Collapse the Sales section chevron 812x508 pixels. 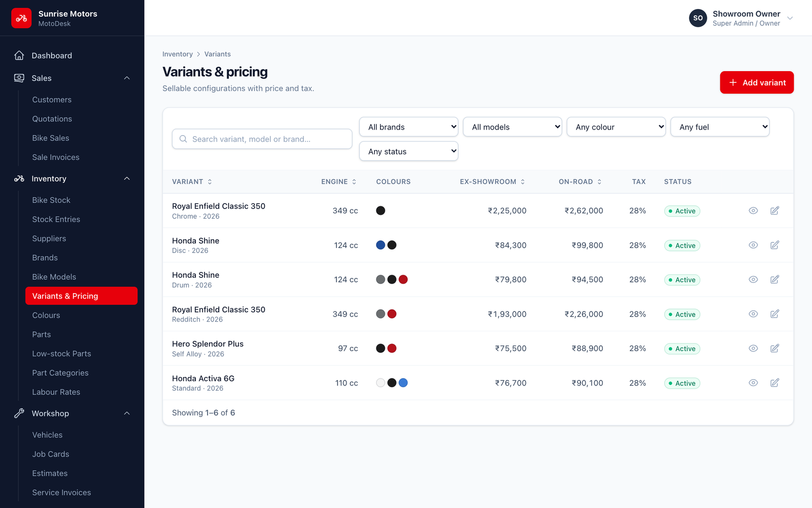127,78
